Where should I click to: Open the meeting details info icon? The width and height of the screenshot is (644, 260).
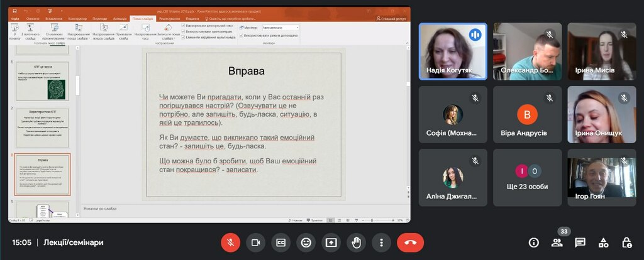click(534, 242)
